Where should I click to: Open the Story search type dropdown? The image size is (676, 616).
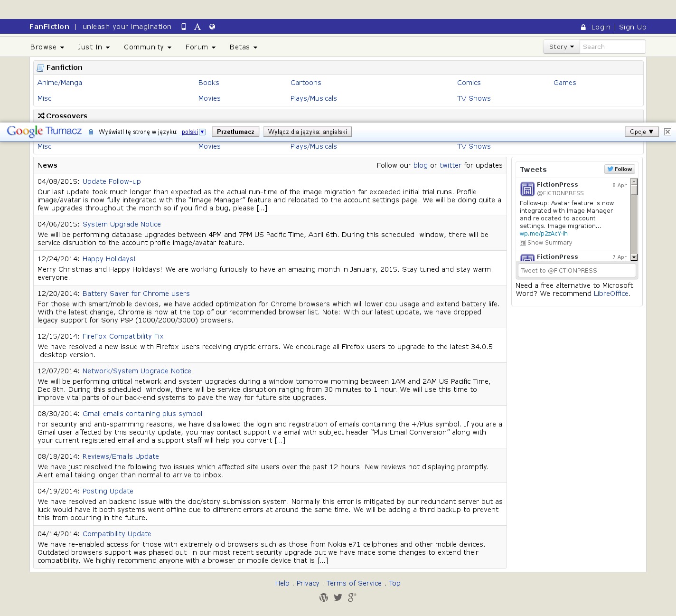click(x=561, y=47)
